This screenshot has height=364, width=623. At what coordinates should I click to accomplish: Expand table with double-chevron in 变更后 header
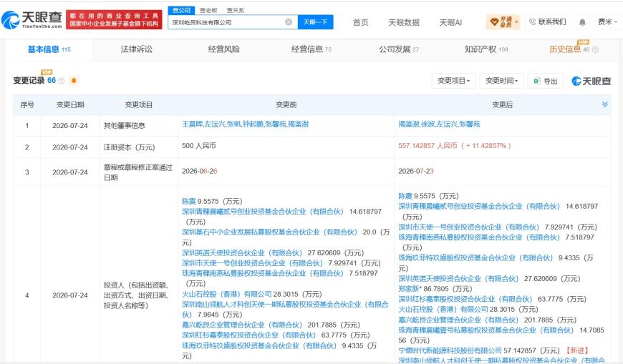click(x=604, y=104)
